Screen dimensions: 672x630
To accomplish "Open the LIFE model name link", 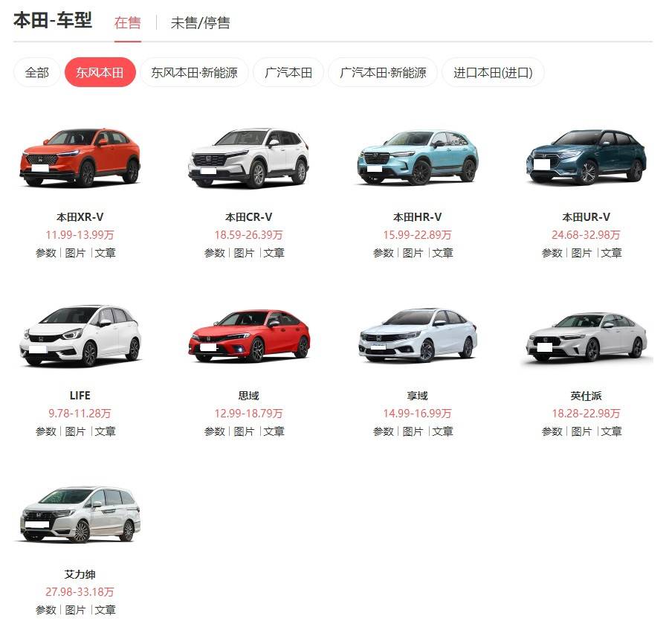I will [x=80, y=396].
